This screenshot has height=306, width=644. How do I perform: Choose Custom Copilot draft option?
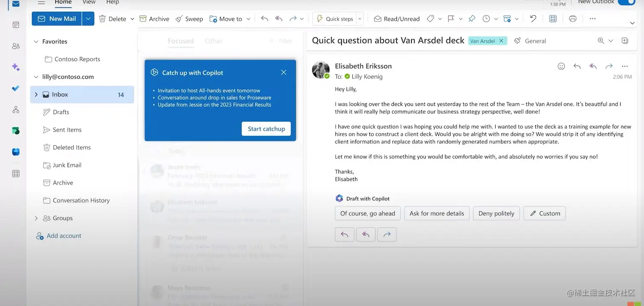(x=545, y=214)
